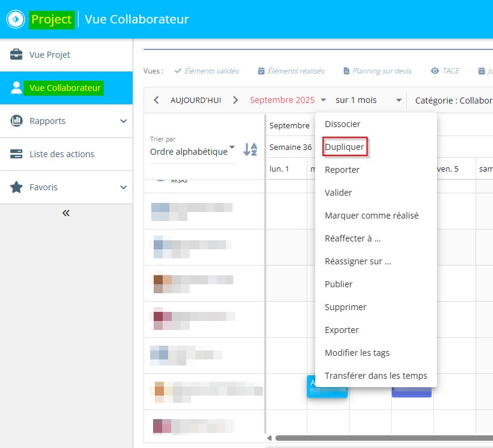Screen dimensions: 493x448
Task: Click the AUJOURD'HUI button
Action: coord(196,100)
